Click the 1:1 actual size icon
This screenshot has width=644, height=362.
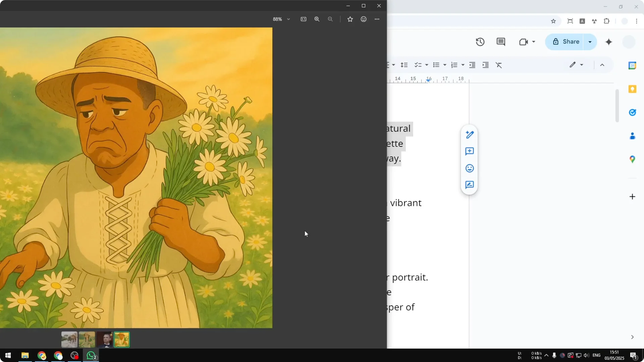[x=304, y=19]
